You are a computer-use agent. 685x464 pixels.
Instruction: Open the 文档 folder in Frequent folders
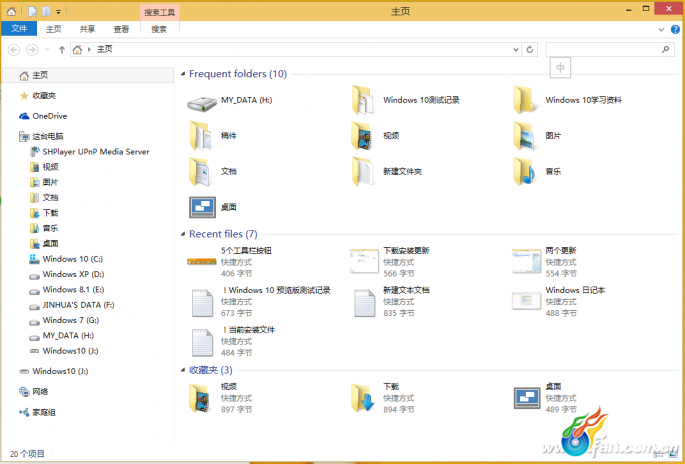point(213,171)
